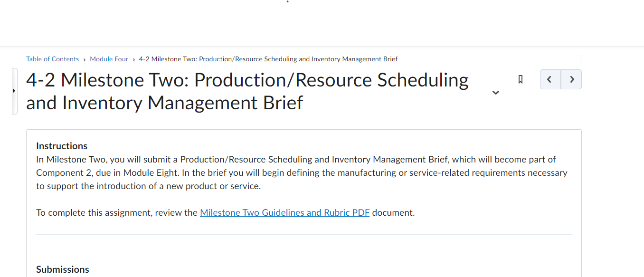Navigate to Module Four breadcrumb
Image resolution: width=644 pixels, height=277 pixels.
[109, 59]
